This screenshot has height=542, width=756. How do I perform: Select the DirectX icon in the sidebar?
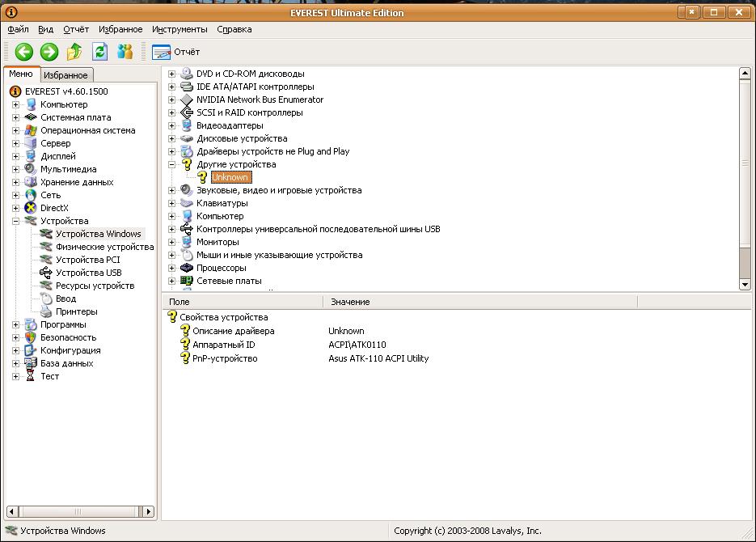pyautogui.click(x=31, y=208)
